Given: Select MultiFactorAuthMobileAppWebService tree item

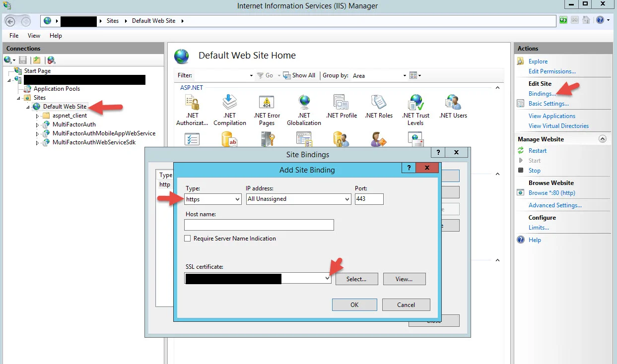Looking at the screenshot, I should pos(104,133).
